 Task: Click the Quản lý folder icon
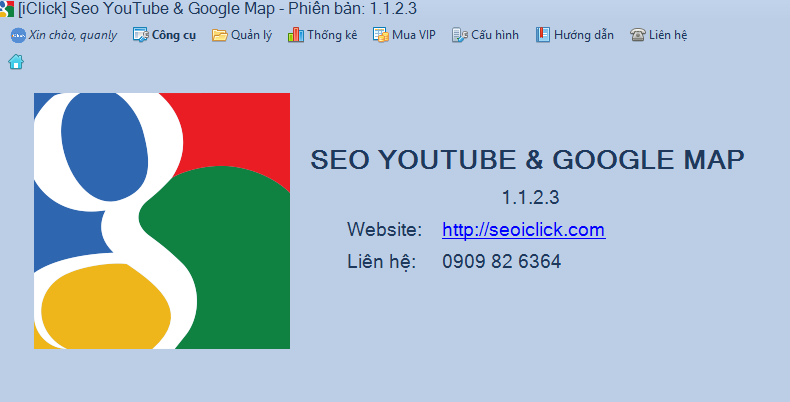point(220,35)
